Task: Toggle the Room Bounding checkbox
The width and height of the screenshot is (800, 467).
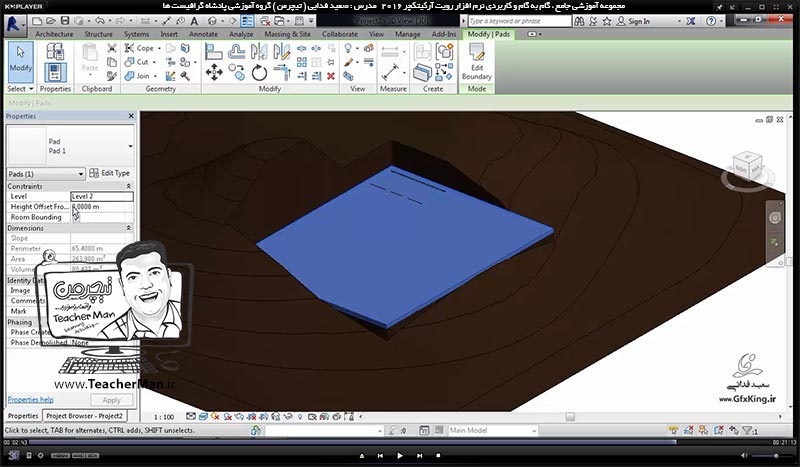Action: pos(76,217)
